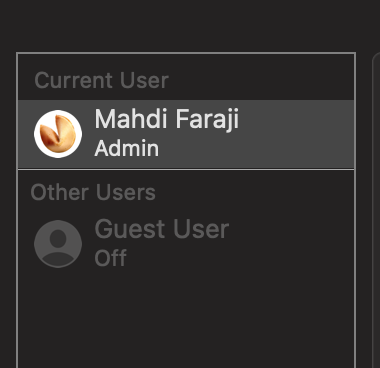The width and height of the screenshot is (380, 368).
Task: Click empty list area below Guest User
Action: click(x=186, y=320)
